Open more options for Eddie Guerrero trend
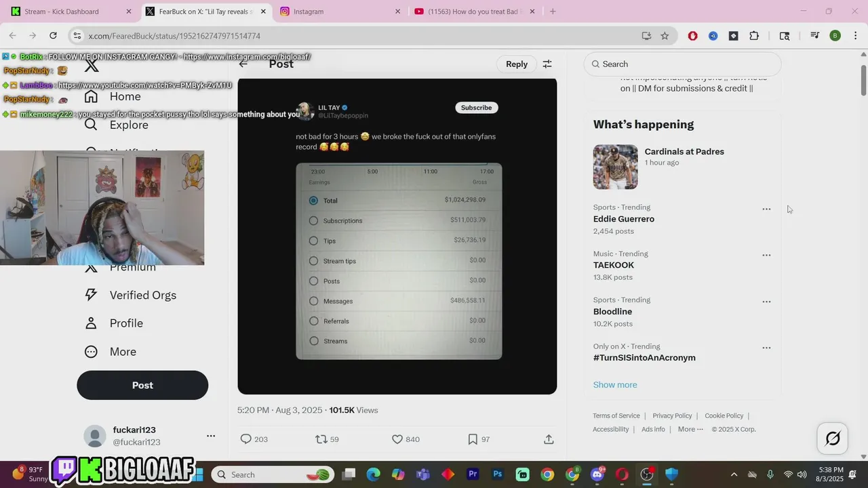Image resolution: width=868 pixels, height=488 pixels. pyautogui.click(x=766, y=209)
